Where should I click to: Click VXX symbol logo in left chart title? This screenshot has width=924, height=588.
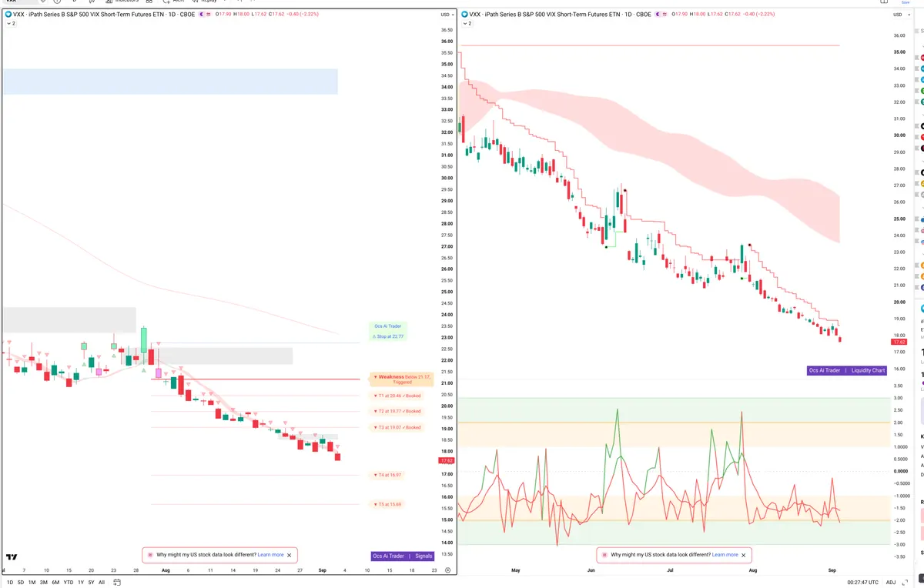[x=8, y=14]
